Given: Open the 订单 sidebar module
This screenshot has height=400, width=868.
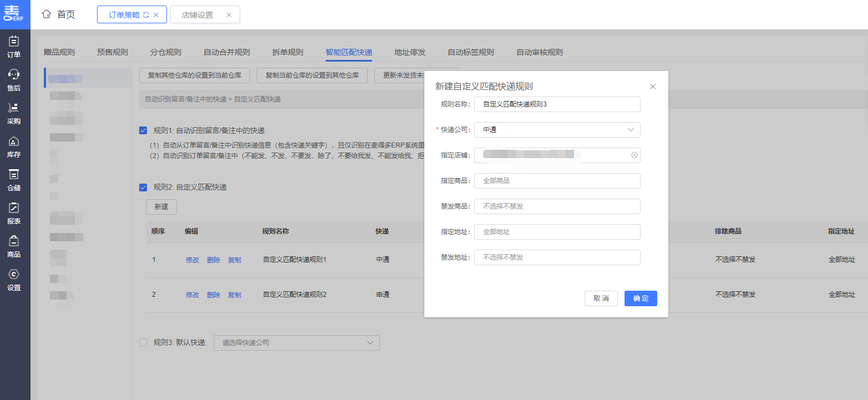Looking at the screenshot, I should pyautogui.click(x=15, y=47).
